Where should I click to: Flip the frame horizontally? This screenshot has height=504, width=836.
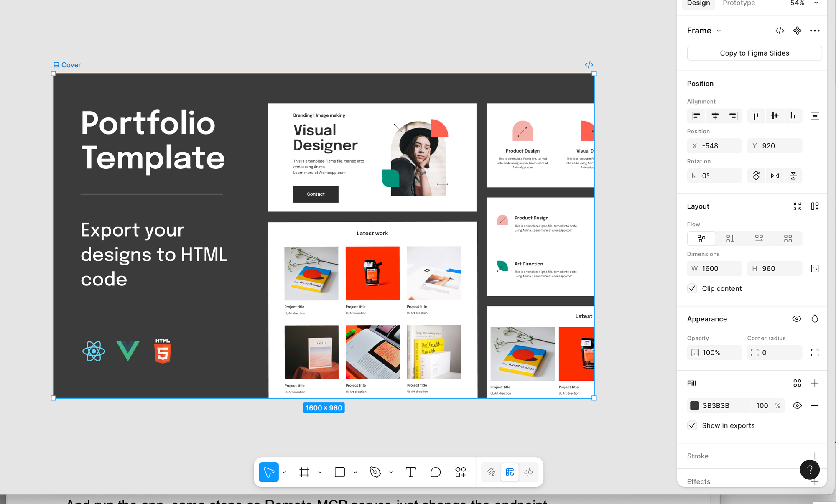click(775, 176)
